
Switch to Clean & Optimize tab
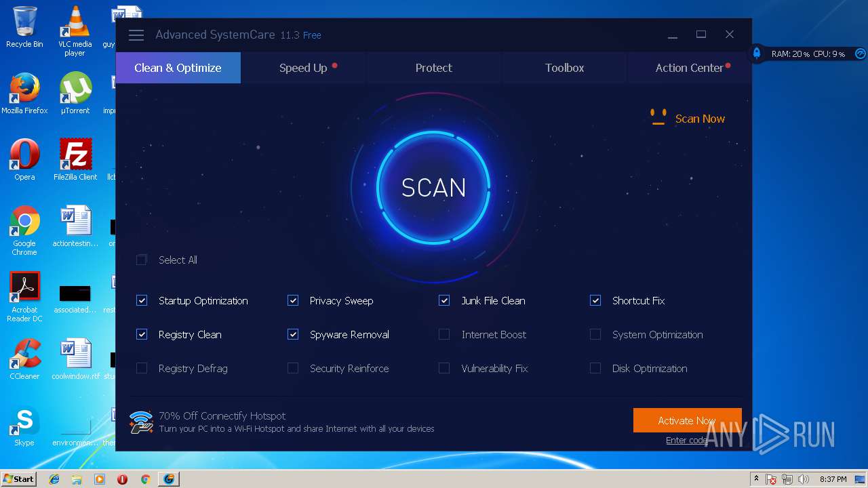click(x=178, y=68)
